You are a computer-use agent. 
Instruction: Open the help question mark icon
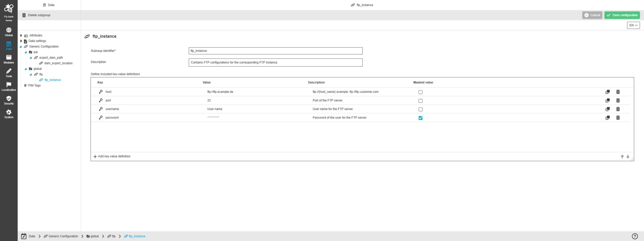(x=634, y=236)
